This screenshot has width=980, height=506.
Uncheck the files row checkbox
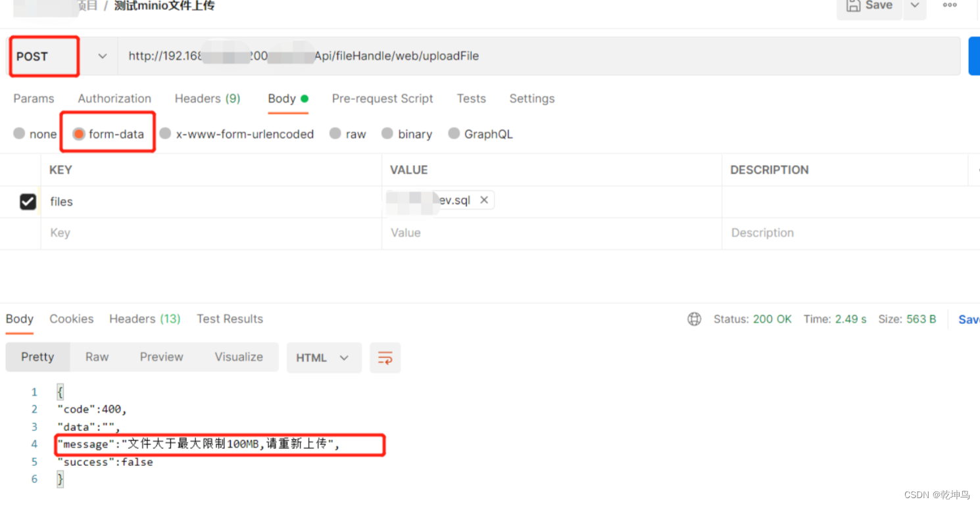point(28,202)
